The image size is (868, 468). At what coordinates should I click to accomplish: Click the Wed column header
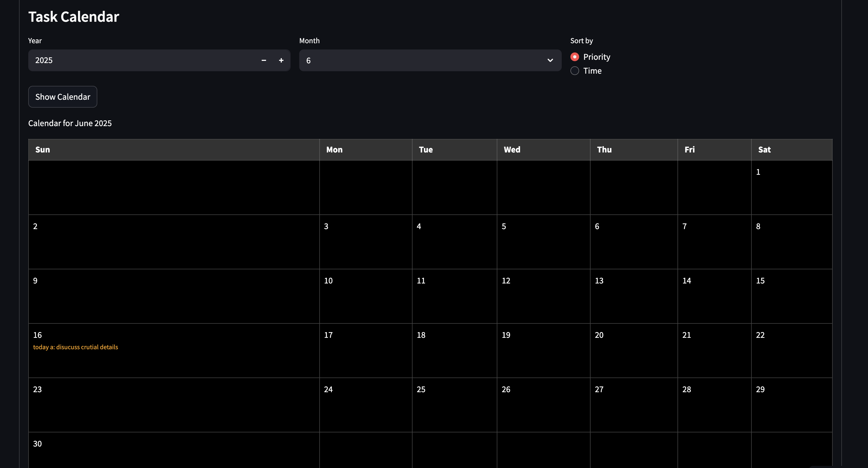point(511,149)
